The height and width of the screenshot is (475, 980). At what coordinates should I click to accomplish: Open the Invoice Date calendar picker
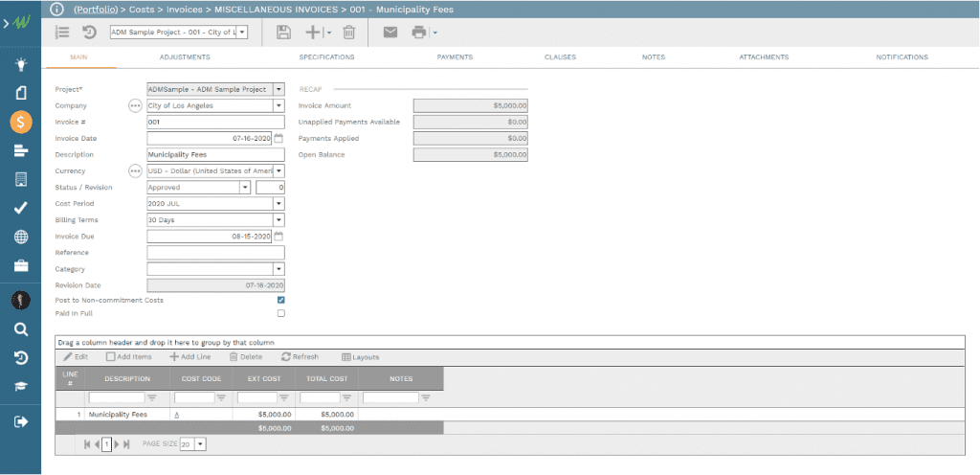click(x=279, y=138)
